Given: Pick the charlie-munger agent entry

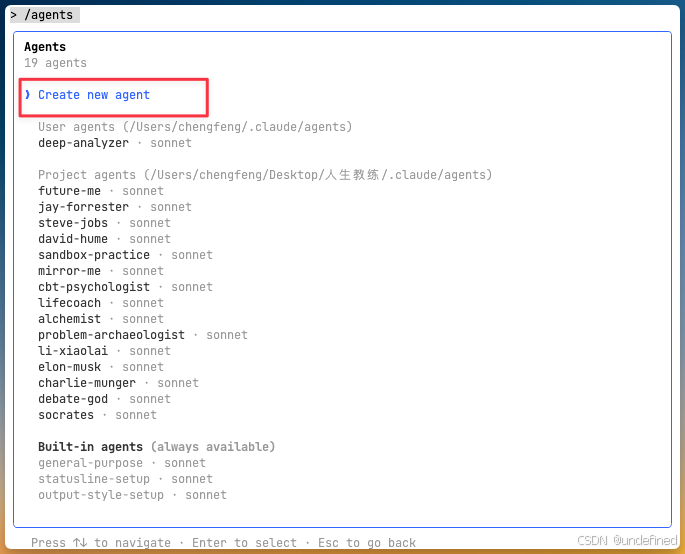Looking at the screenshot, I should pos(118,383).
